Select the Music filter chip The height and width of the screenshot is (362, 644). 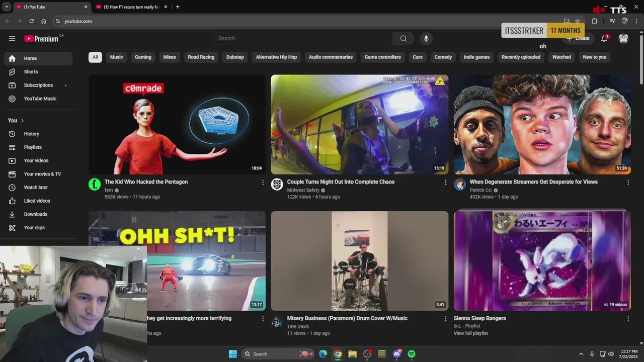click(116, 57)
